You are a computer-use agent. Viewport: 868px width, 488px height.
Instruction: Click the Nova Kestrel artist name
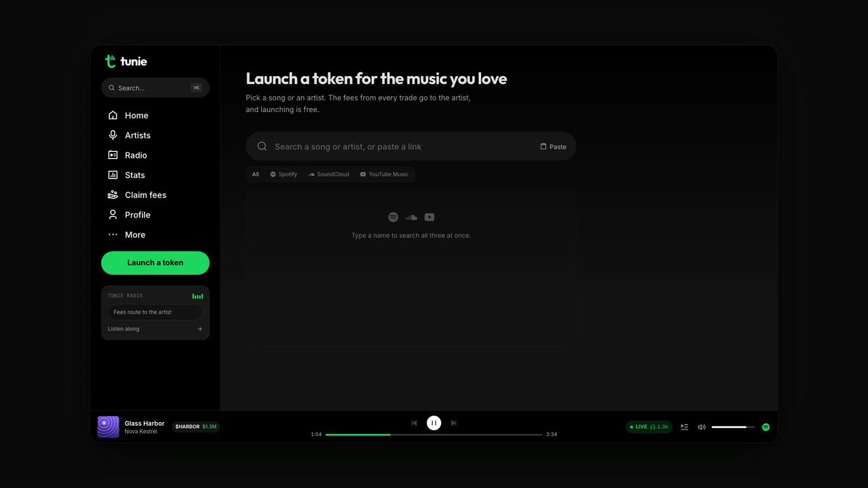[x=140, y=432]
